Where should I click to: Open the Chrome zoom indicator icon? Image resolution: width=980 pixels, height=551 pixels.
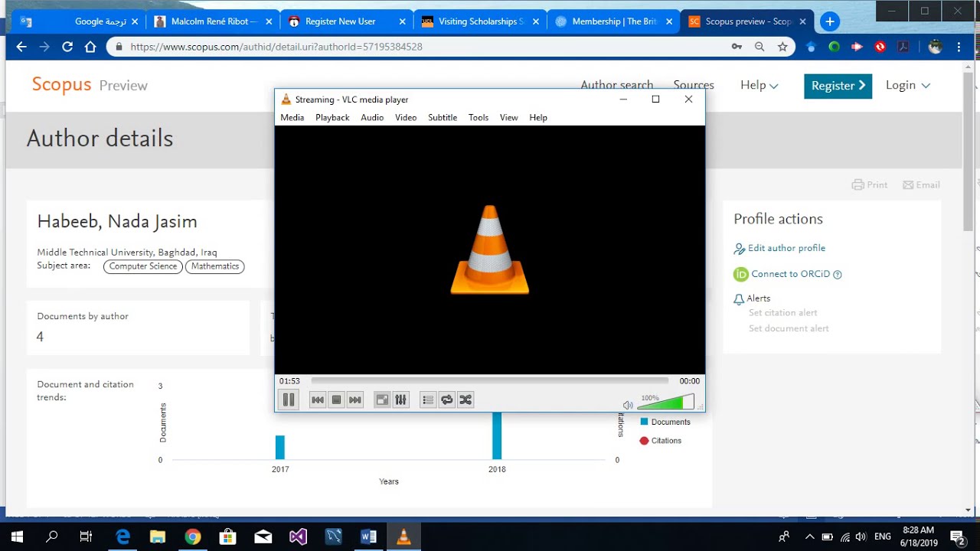(x=759, y=47)
